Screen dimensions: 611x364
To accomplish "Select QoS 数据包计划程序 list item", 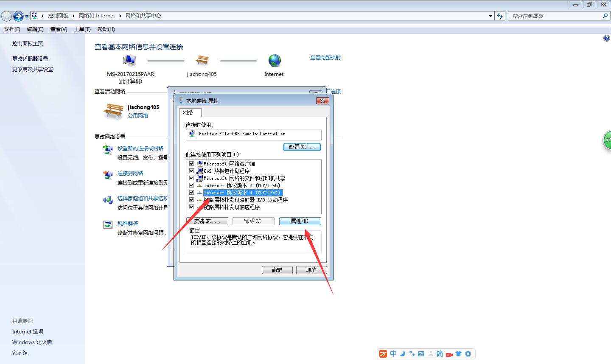I will point(227,171).
